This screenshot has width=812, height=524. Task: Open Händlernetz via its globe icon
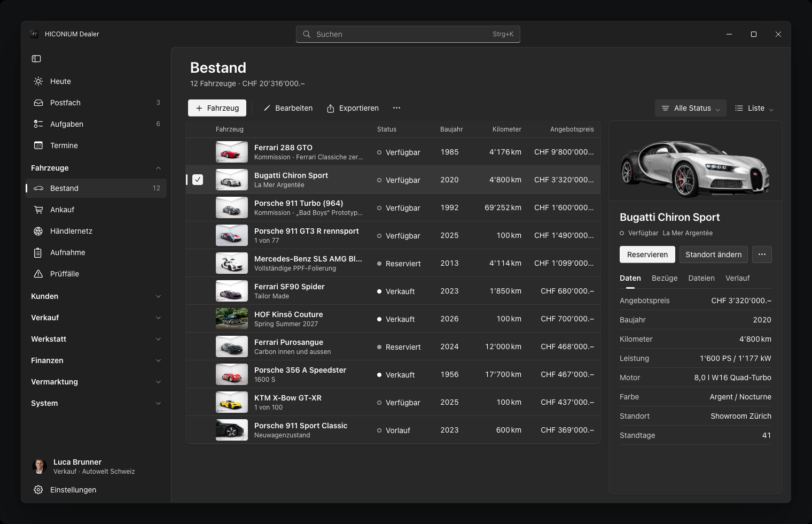tap(38, 231)
